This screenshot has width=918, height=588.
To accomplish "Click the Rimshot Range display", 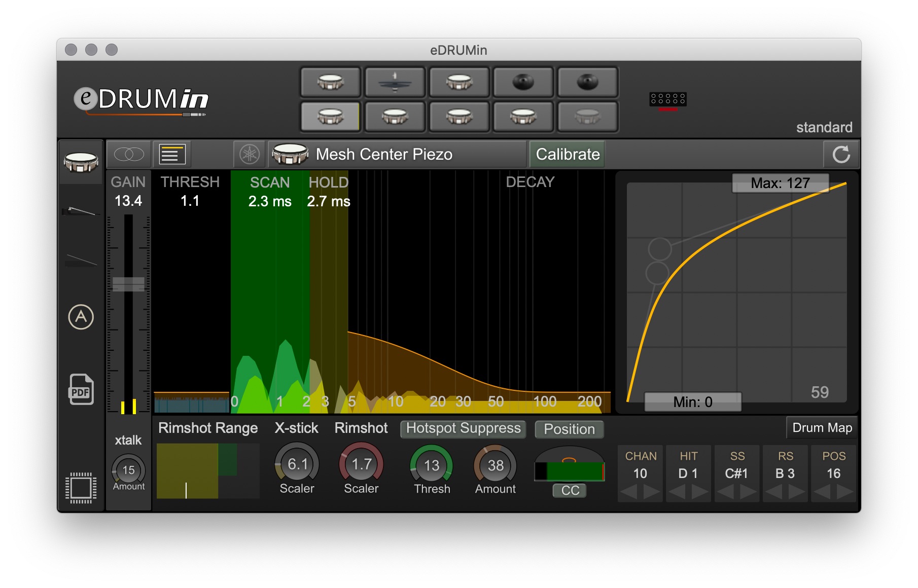I will pos(208,471).
